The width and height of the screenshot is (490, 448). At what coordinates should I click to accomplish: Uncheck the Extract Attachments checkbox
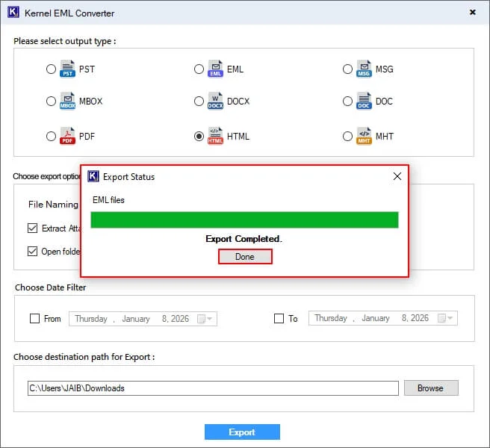pyautogui.click(x=33, y=228)
